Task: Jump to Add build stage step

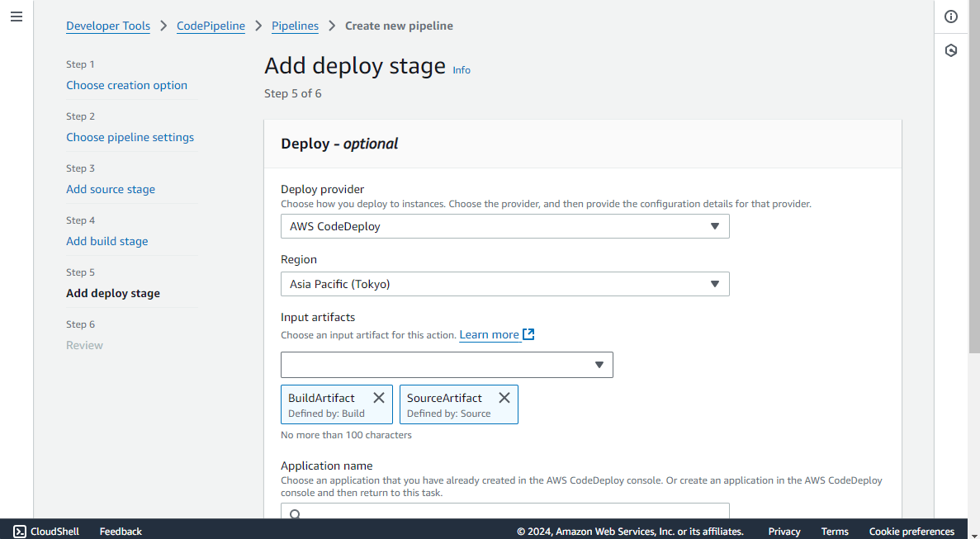Action: click(107, 241)
